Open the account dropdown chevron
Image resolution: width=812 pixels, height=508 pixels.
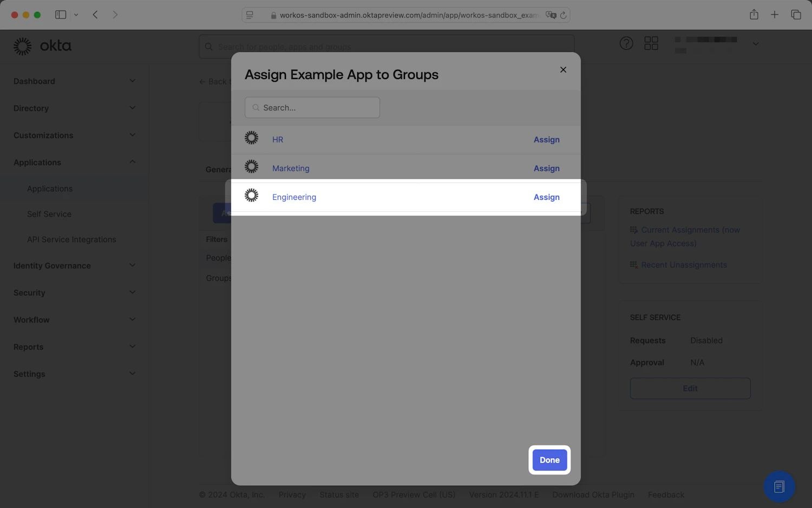point(756,43)
